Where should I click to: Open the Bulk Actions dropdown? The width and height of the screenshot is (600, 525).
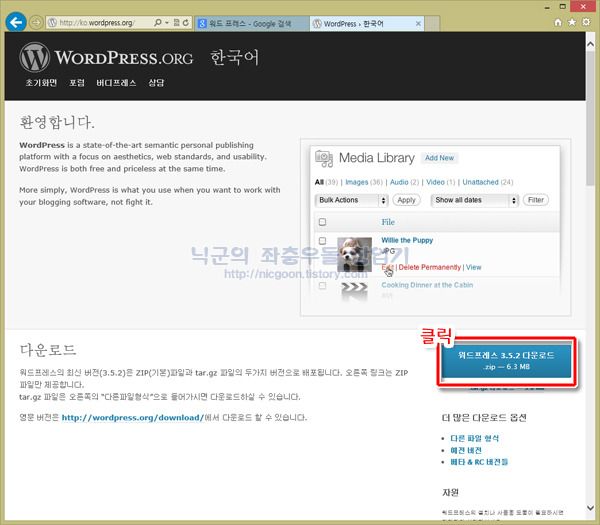(352, 200)
